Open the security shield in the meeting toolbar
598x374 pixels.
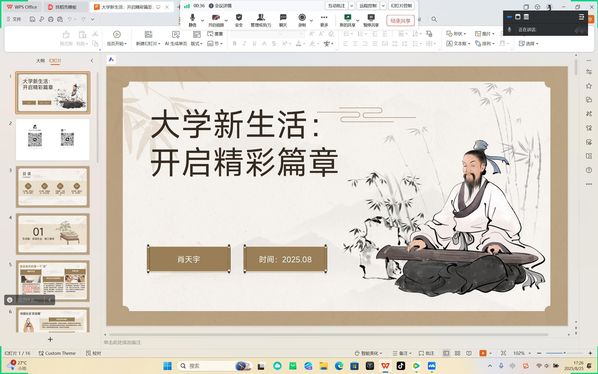pos(239,20)
